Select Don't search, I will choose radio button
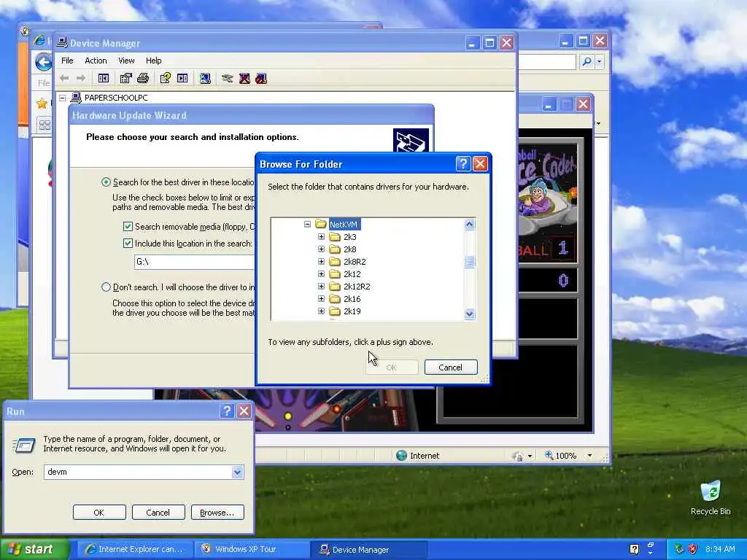747x560 pixels. pos(106,287)
